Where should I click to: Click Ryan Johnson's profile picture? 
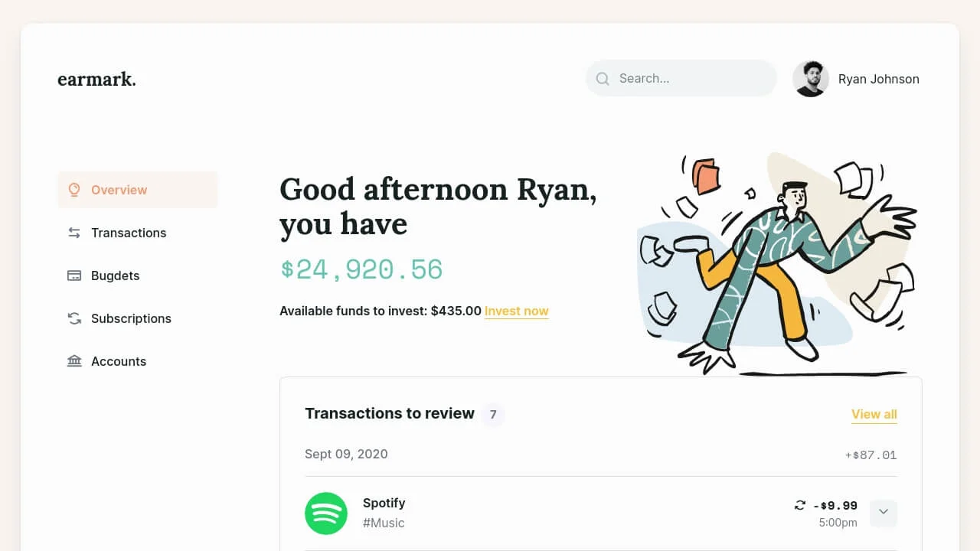[x=811, y=79]
